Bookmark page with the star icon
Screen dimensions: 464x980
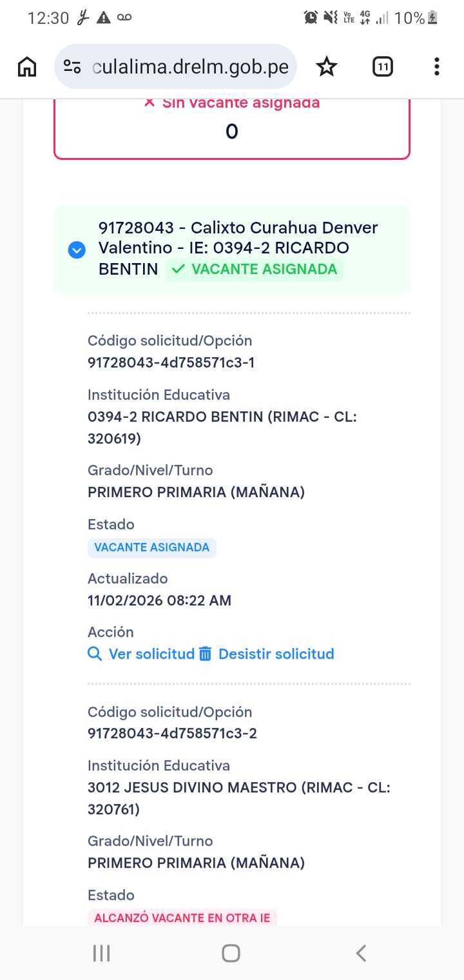coord(327,66)
